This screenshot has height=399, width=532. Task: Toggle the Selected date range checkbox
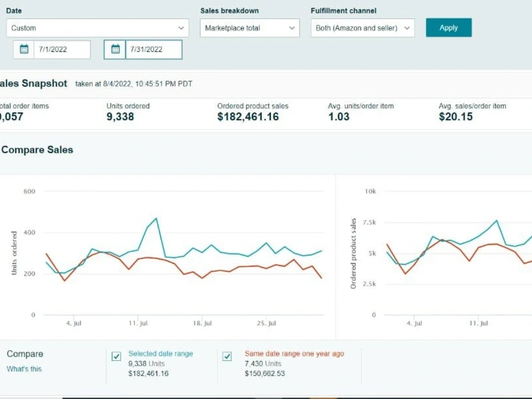(117, 356)
